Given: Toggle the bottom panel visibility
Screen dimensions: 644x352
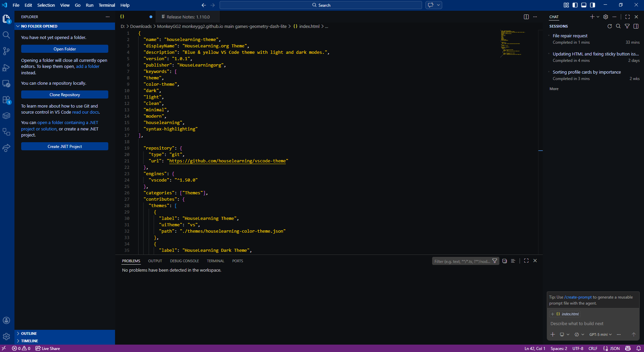Looking at the screenshot, I should tap(584, 5).
